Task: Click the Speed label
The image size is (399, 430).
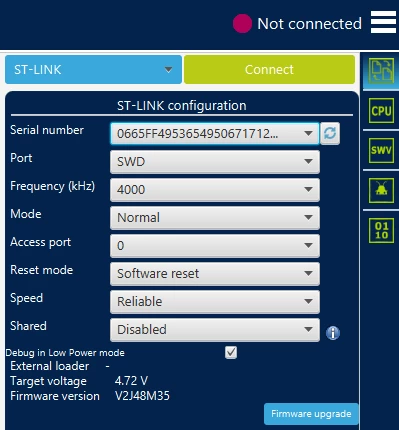Action: pyautogui.click(x=26, y=298)
